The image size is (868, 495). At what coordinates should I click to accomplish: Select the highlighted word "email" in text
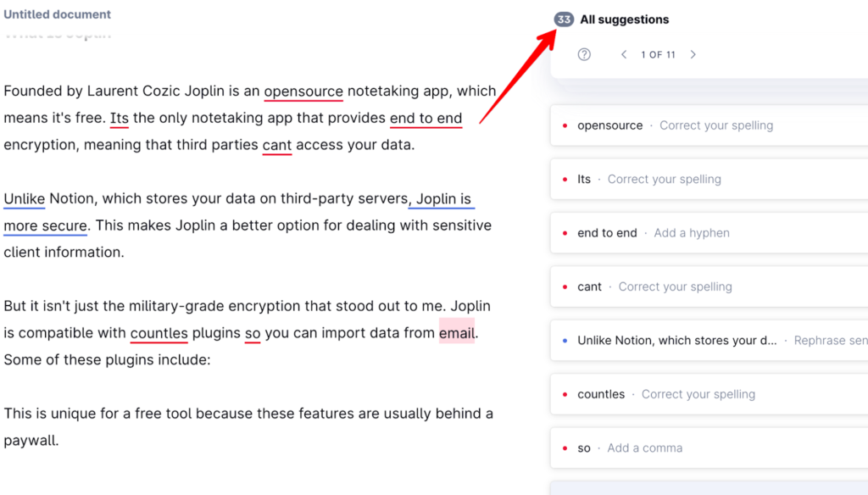click(x=456, y=332)
